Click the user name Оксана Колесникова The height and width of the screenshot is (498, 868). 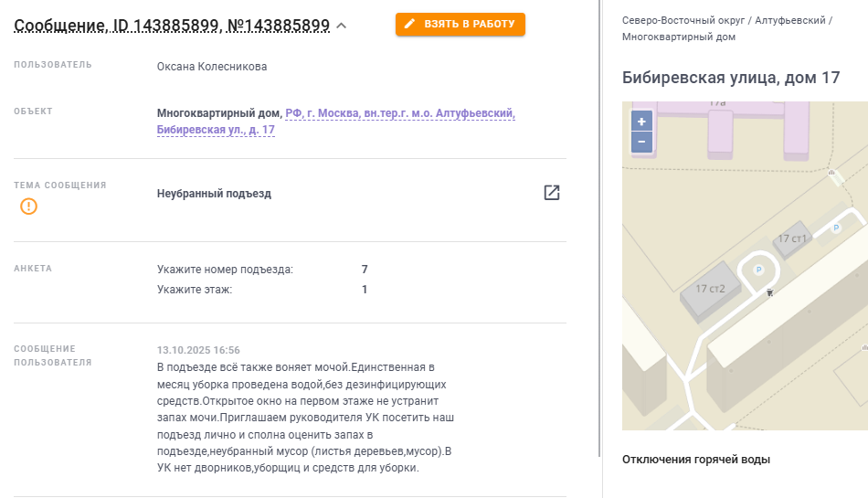[x=212, y=67]
